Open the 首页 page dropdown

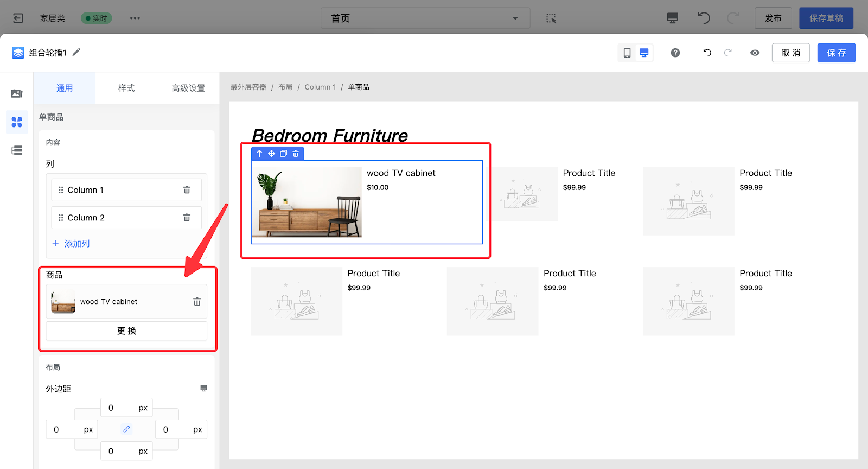click(x=425, y=18)
